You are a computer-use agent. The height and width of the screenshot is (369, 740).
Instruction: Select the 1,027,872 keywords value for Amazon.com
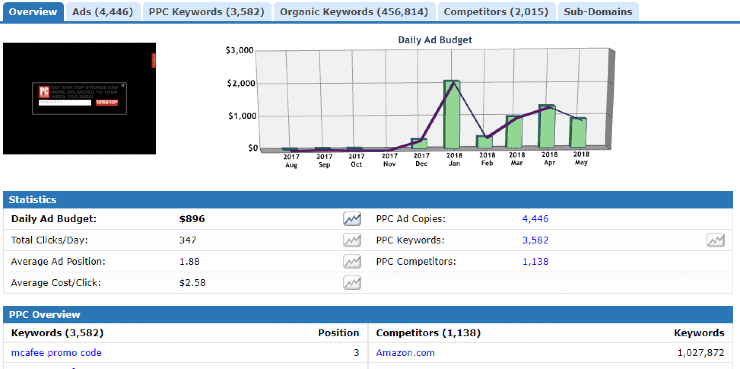pos(701,353)
